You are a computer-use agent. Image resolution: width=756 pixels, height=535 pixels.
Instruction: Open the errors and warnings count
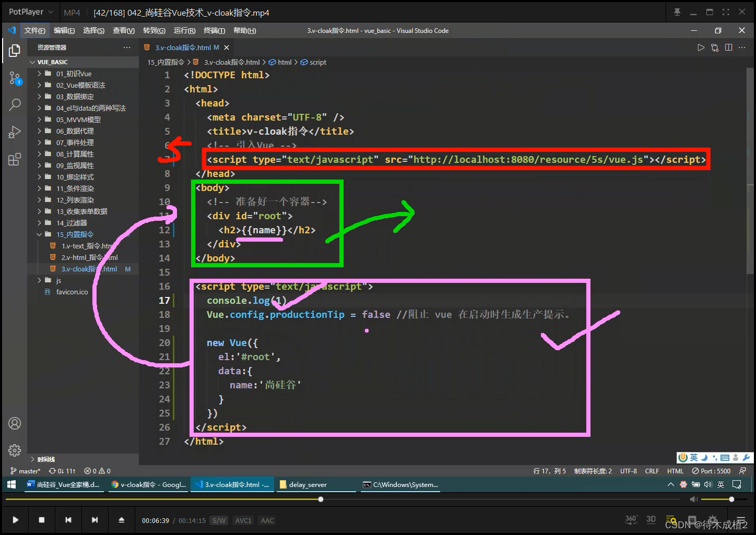pos(98,471)
